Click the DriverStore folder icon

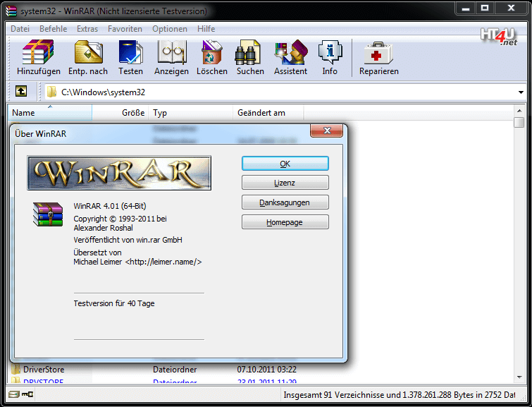pyautogui.click(x=16, y=369)
